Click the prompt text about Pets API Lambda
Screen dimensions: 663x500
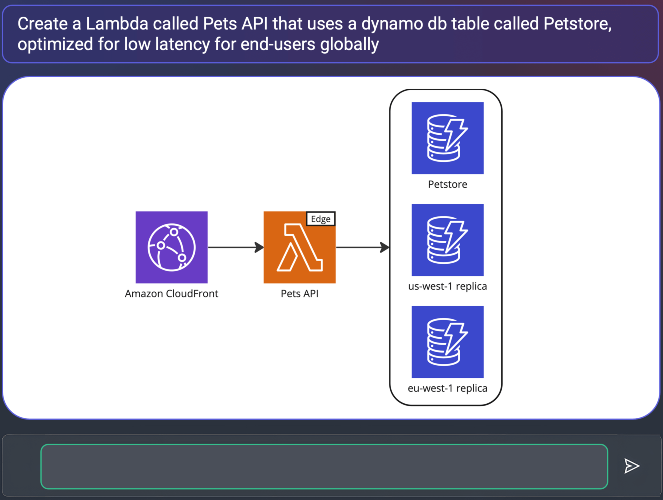315,34
